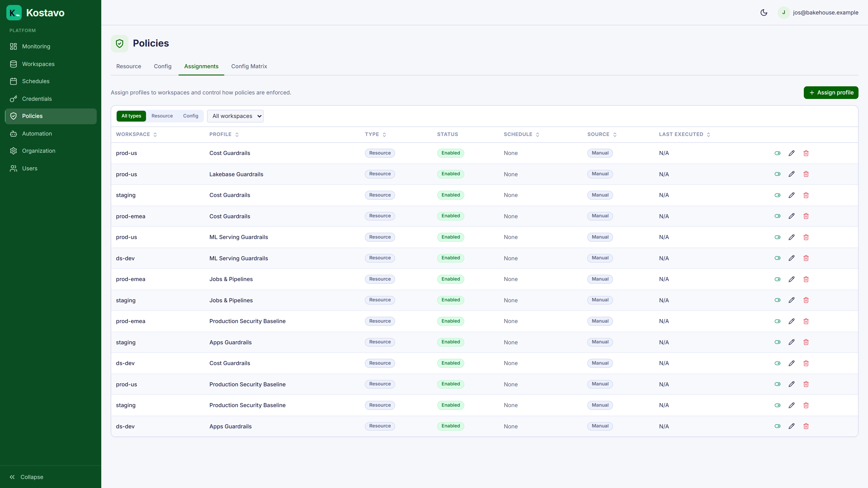
Task: Open user avatar J menu
Action: click(x=783, y=12)
